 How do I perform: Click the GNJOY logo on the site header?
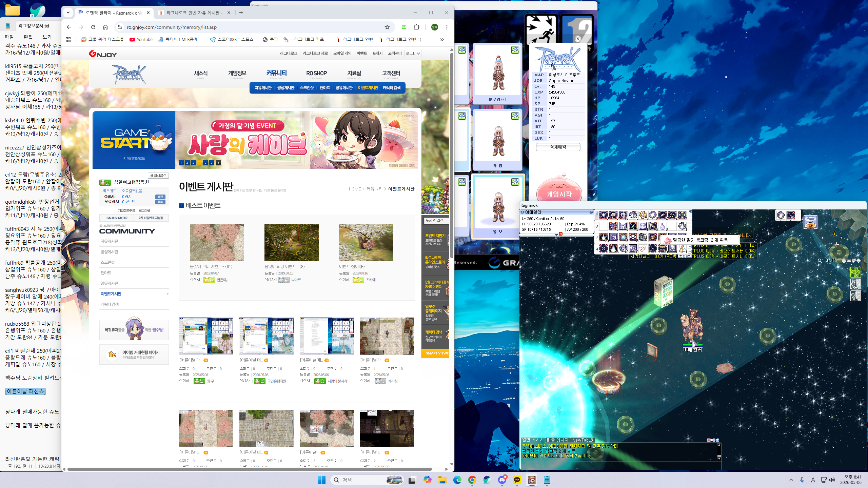[x=103, y=54]
